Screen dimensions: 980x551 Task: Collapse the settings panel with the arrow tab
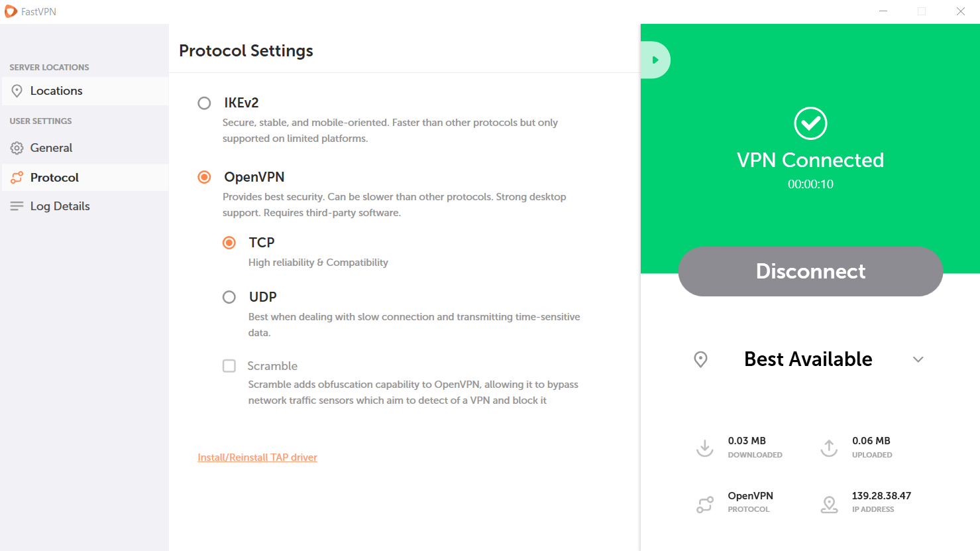[655, 60]
